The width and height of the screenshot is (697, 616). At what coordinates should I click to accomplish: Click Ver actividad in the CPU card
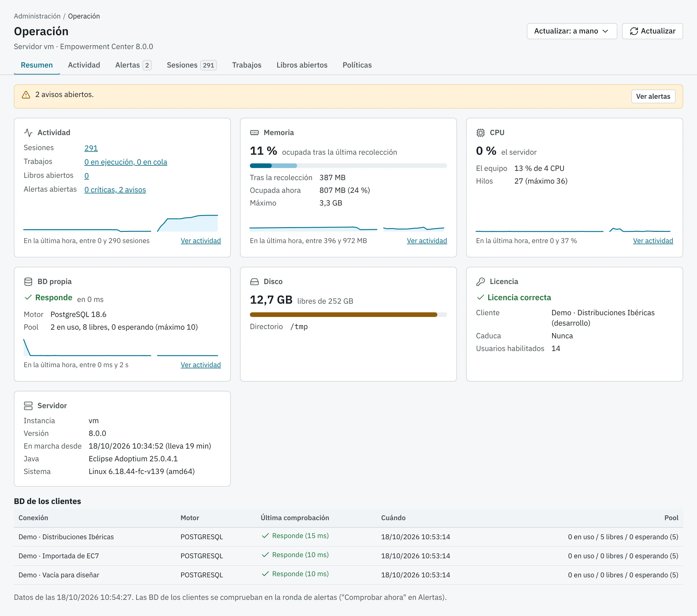coord(653,241)
